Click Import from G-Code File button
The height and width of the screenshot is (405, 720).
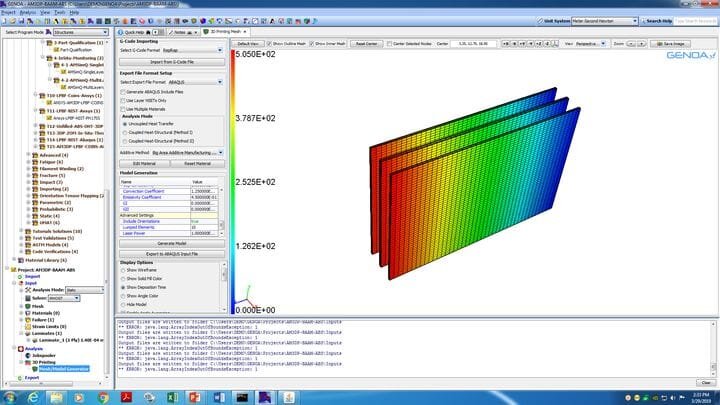(x=171, y=62)
